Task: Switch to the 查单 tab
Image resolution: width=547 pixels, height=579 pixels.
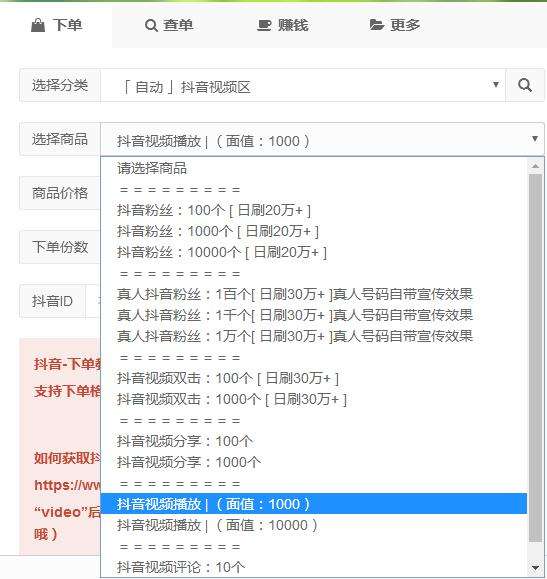Action: pos(169,25)
